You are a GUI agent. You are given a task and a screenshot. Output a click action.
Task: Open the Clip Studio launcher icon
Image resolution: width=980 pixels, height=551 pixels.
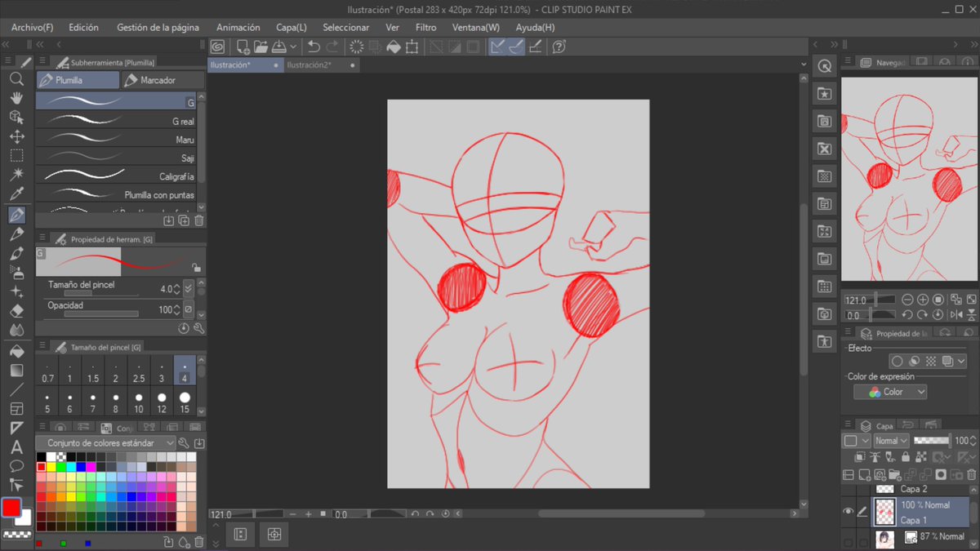[x=218, y=47]
